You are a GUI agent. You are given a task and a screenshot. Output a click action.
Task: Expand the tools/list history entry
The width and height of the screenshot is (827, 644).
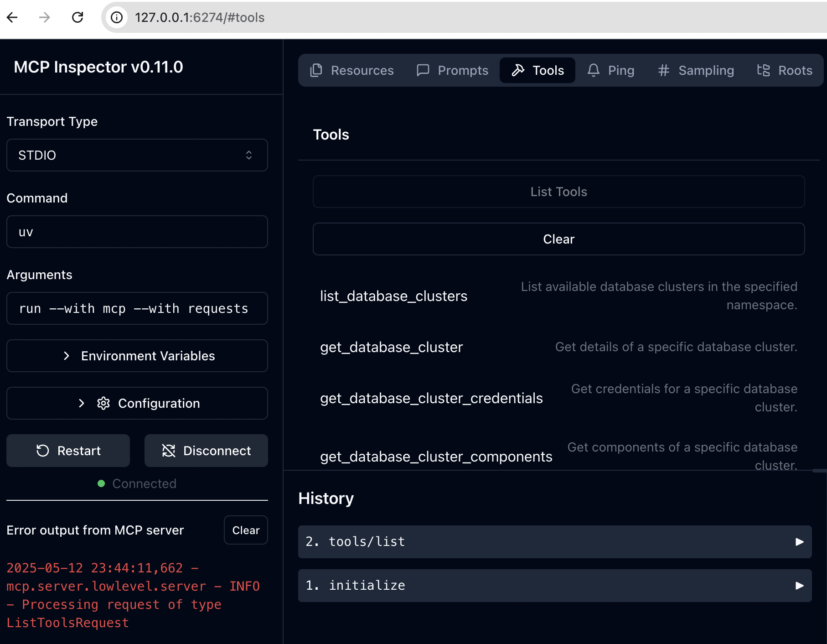[x=555, y=542]
